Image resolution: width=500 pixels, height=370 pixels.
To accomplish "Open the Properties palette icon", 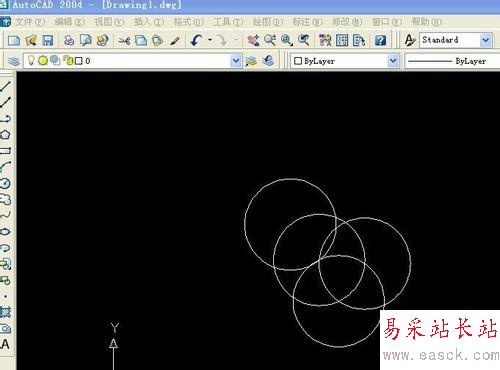I will (x=325, y=40).
